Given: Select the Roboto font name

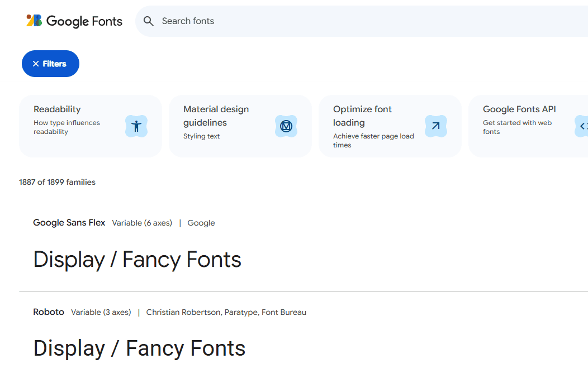Looking at the screenshot, I should [x=49, y=312].
